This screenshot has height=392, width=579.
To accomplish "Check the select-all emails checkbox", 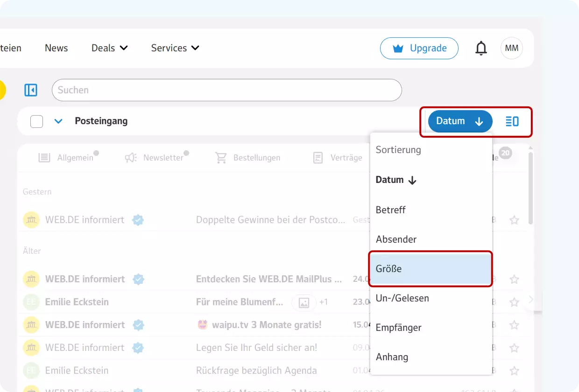I will (36, 121).
